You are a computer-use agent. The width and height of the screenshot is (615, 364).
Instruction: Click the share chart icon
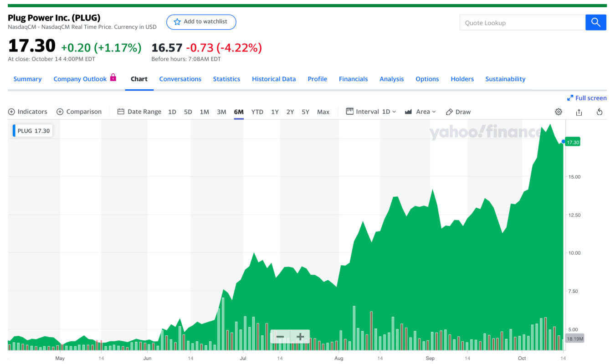pyautogui.click(x=579, y=112)
